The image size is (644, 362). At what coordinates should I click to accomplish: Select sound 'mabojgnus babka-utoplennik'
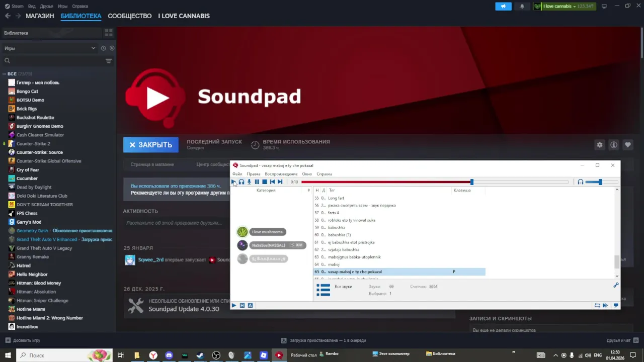point(399,257)
